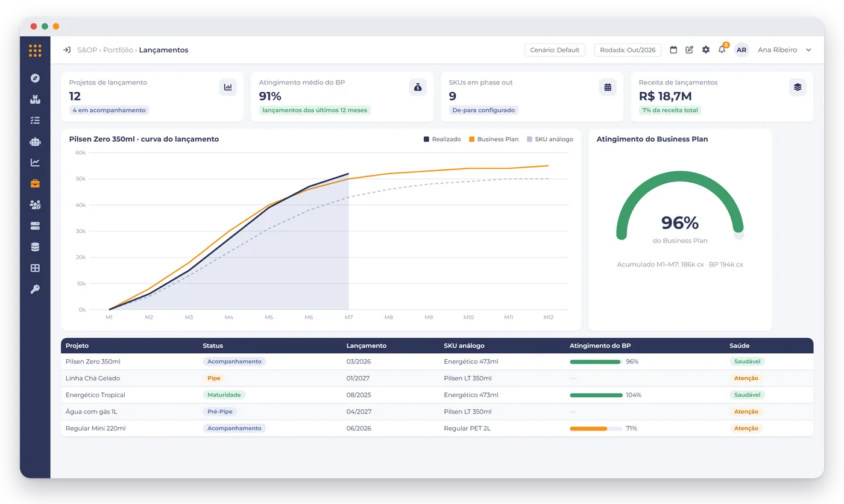The height and width of the screenshot is (504, 844).
Task: Open the boxes inventory icon in sidebar
Action: click(35, 99)
